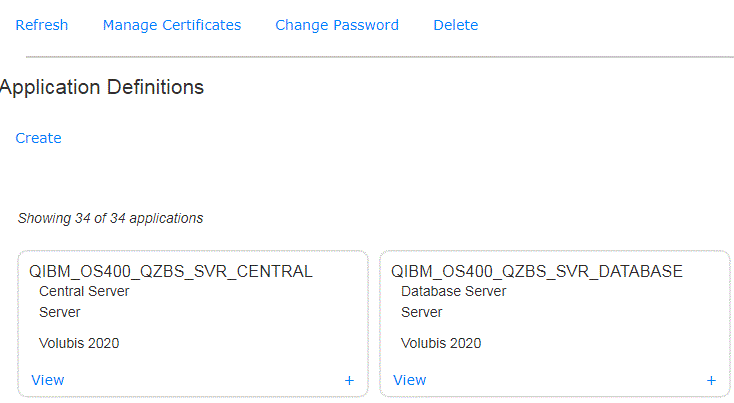Open Manage Certificates
The image size is (734, 403).
tap(172, 25)
